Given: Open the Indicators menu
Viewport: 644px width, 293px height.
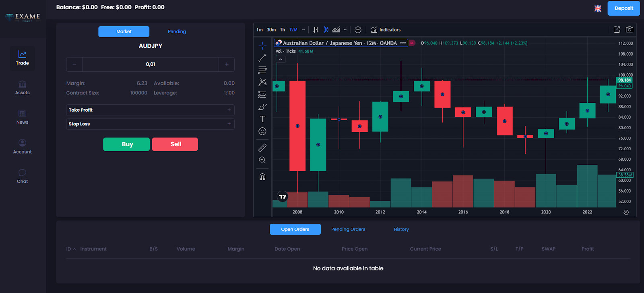Looking at the screenshot, I should coord(386,30).
